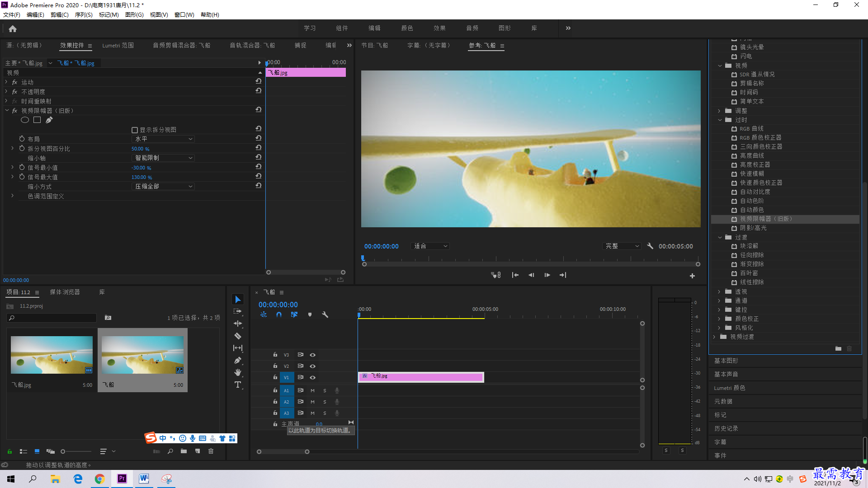The image size is (868, 488).
Task: Select the Razor tool
Action: tap(238, 336)
